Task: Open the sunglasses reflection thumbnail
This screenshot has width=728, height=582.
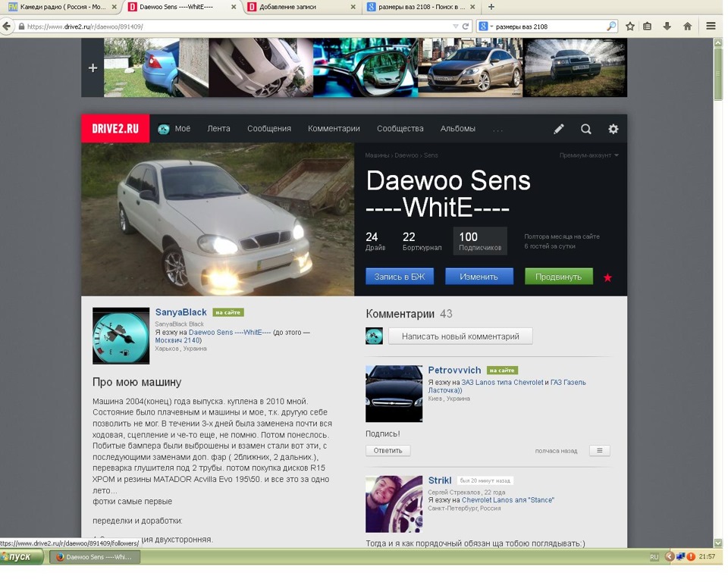Action: (366, 67)
